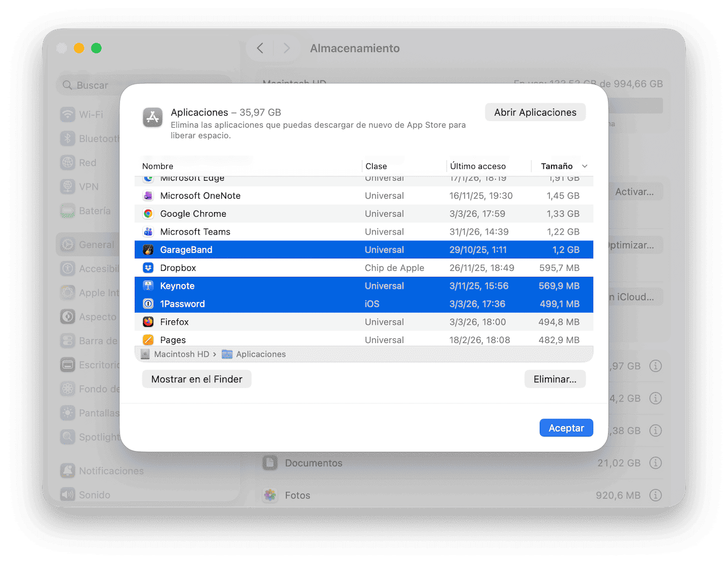Go back with the left chevron
The image size is (728, 563).
(260, 48)
